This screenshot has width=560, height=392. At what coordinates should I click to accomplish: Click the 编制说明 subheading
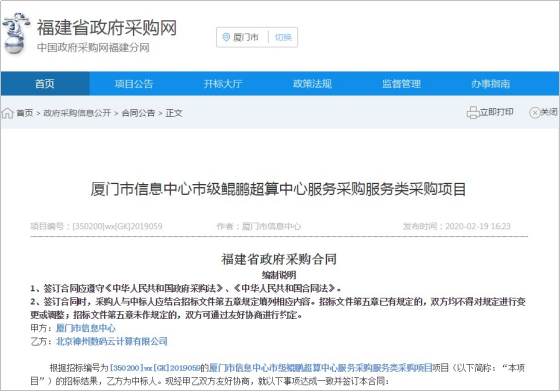pyautogui.click(x=279, y=275)
